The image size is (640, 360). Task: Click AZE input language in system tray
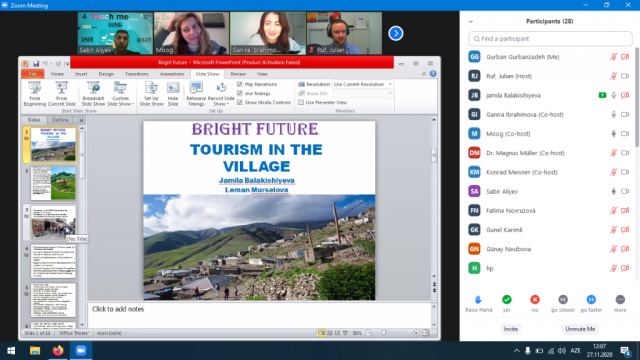coord(576,351)
